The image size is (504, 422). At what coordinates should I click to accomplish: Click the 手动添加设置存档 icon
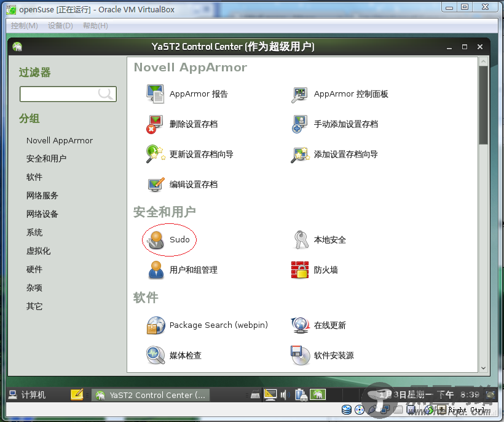coord(299,124)
